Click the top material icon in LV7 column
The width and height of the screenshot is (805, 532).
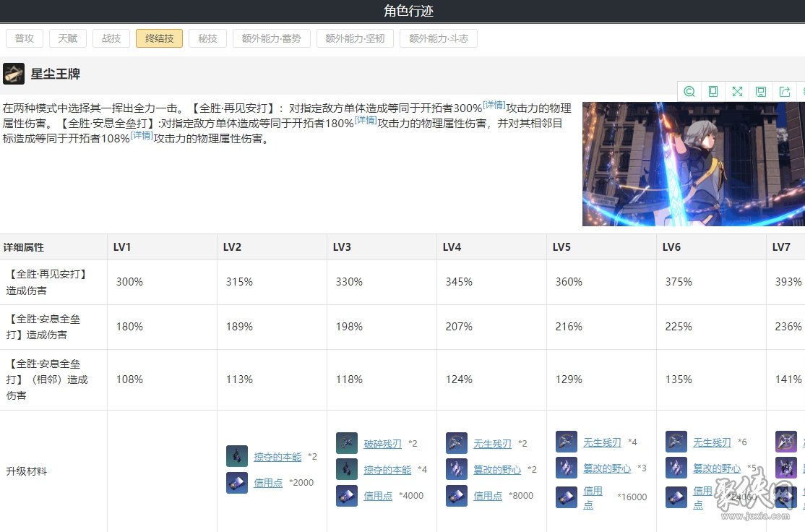click(786, 441)
